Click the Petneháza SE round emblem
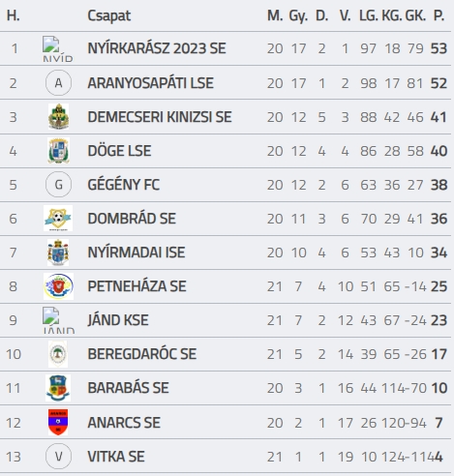The width and height of the screenshot is (454, 476). pyautogui.click(x=58, y=286)
